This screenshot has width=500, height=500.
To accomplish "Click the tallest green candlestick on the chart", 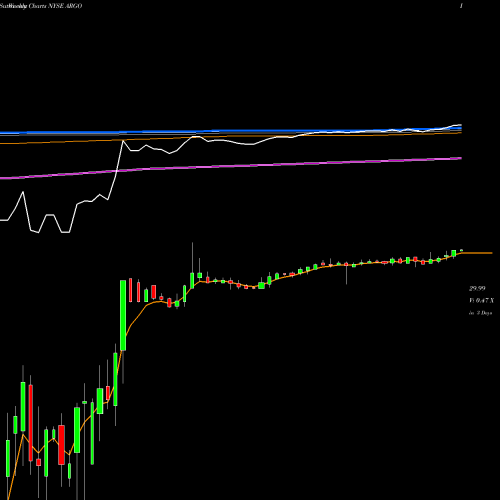I will pyautogui.click(x=123, y=315).
